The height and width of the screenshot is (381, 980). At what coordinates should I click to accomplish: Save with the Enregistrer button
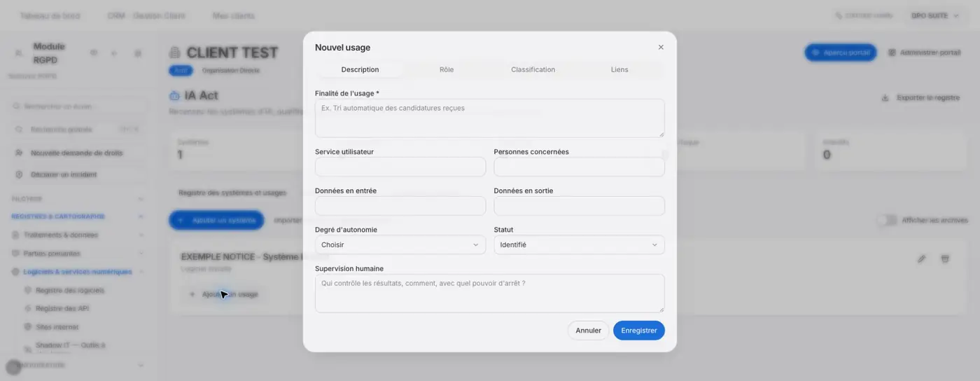[639, 331]
